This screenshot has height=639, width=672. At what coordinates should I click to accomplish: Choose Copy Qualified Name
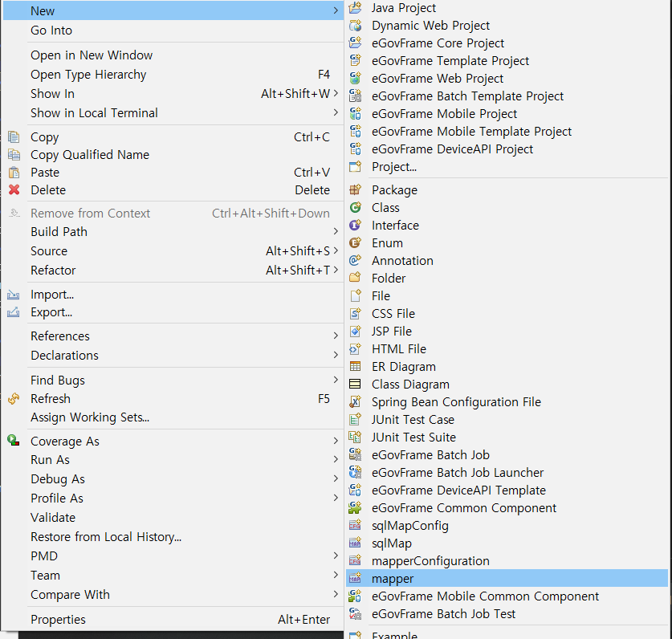[x=173, y=155]
